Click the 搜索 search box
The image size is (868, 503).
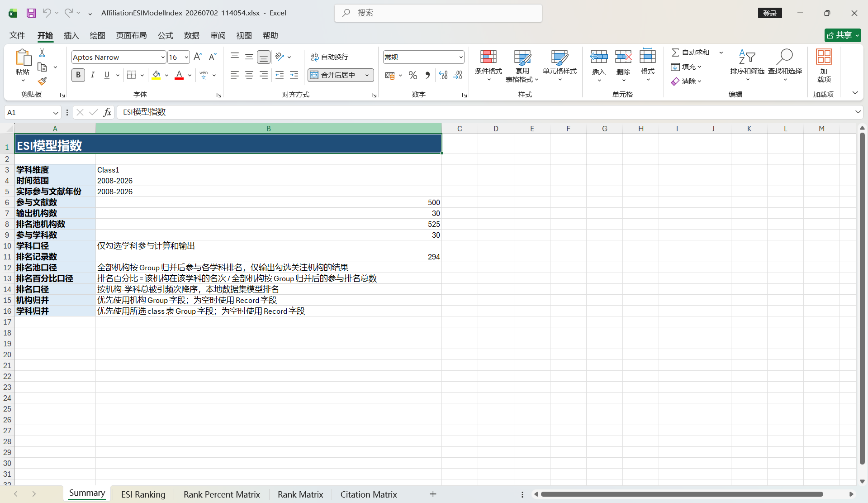(438, 13)
